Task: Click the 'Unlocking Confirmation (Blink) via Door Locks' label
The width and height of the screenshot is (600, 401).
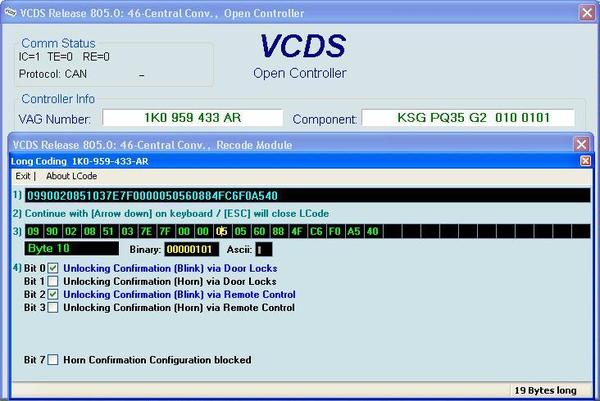Action: [170, 268]
